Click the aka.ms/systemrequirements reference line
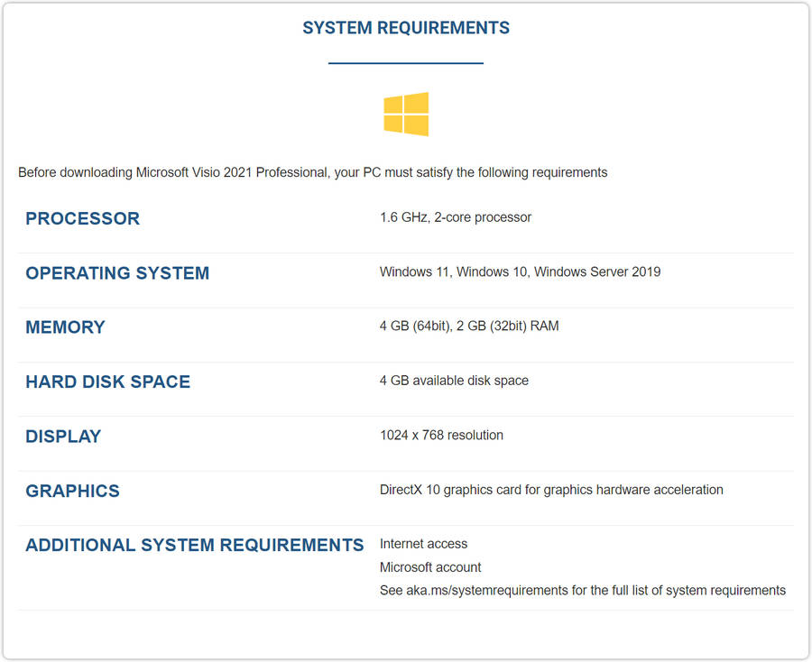The image size is (812, 662). point(582,591)
